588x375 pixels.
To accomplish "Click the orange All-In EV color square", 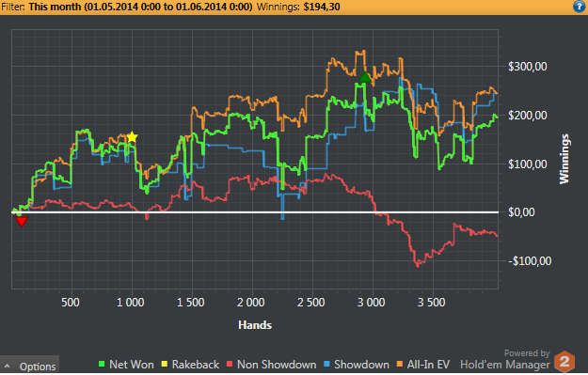I will pos(400,364).
